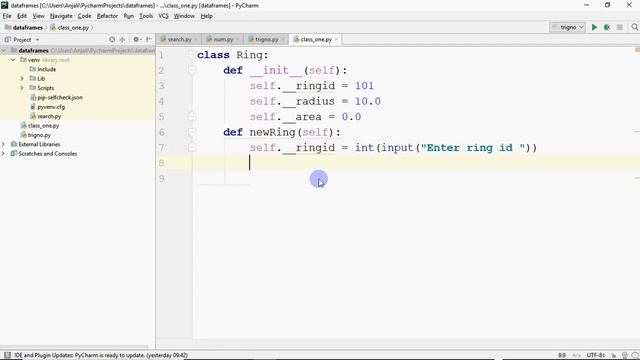
Task: Open the inspector icon in the status bar
Action: (624, 356)
